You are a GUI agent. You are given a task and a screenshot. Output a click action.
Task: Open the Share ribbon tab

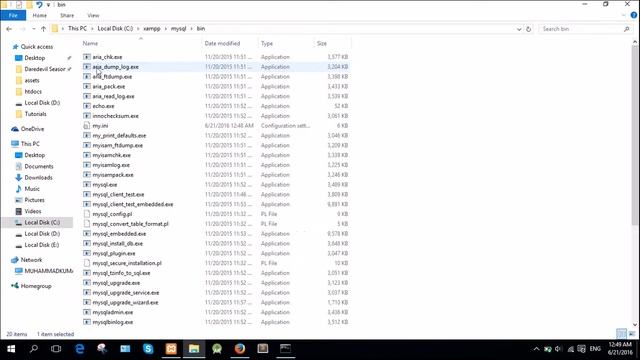click(x=67, y=16)
